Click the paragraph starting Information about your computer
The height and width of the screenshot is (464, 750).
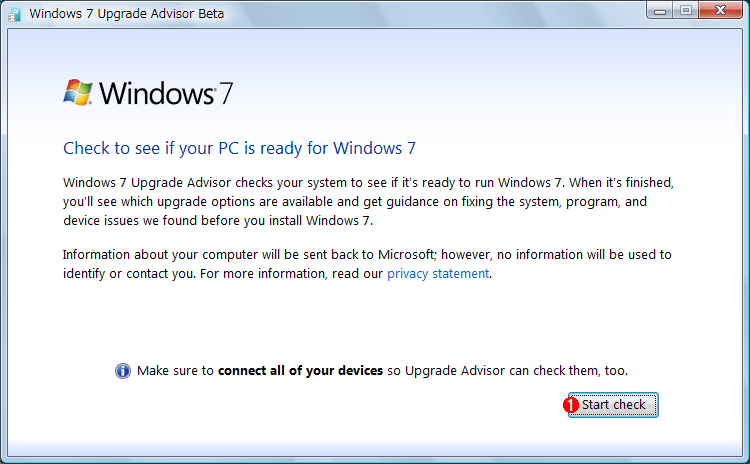tap(367, 264)
